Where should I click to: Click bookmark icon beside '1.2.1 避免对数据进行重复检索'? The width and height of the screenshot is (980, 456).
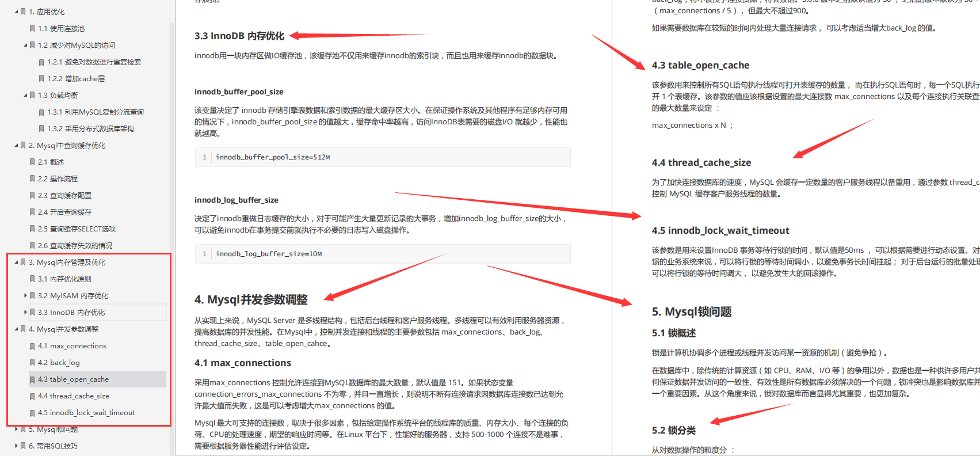(41, 62)
